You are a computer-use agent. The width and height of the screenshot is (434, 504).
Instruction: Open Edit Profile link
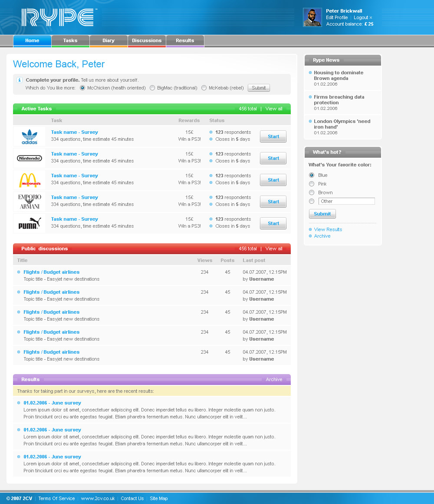tap(337, 18)
